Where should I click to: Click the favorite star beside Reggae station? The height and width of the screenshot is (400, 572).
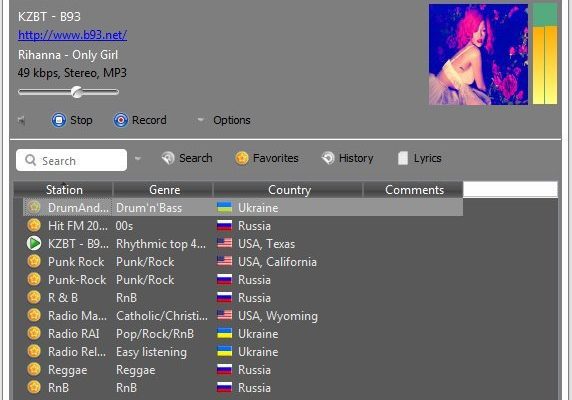click(34, 369)
